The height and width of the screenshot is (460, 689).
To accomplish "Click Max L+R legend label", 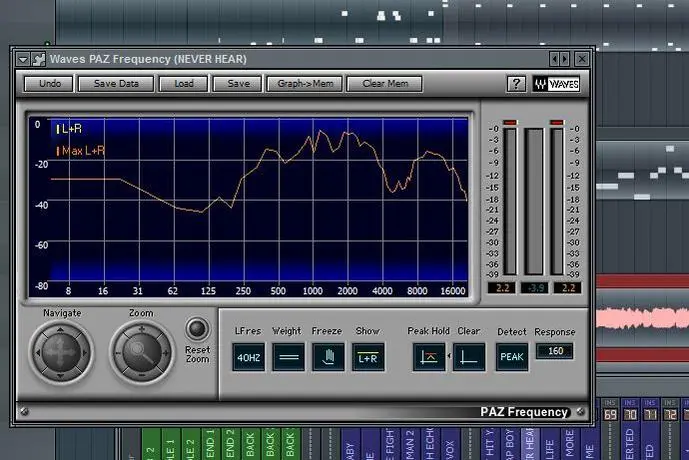I will pyautogui.click(x=83, y=151).
